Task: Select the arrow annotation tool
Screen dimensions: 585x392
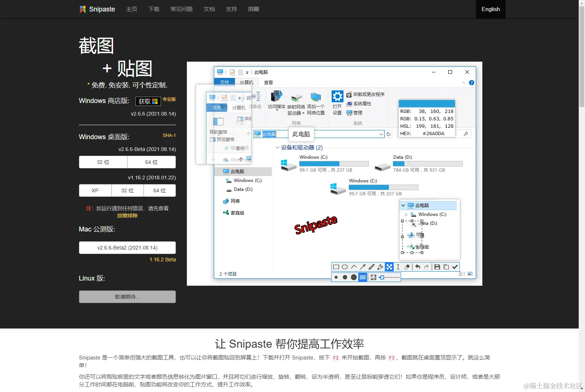Action: (x=363, y=267)
